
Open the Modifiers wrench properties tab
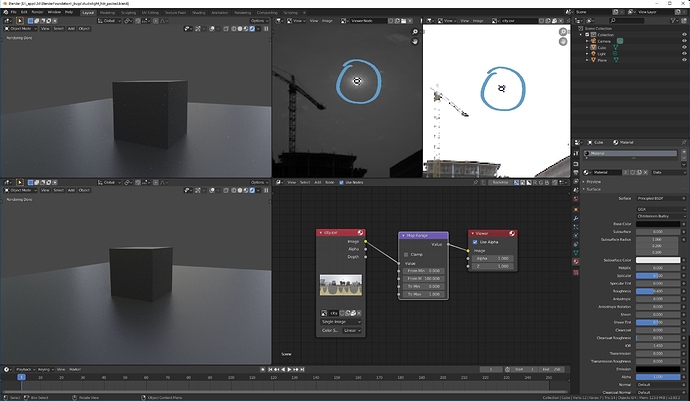pyautogui.click(x=576, y=218)
